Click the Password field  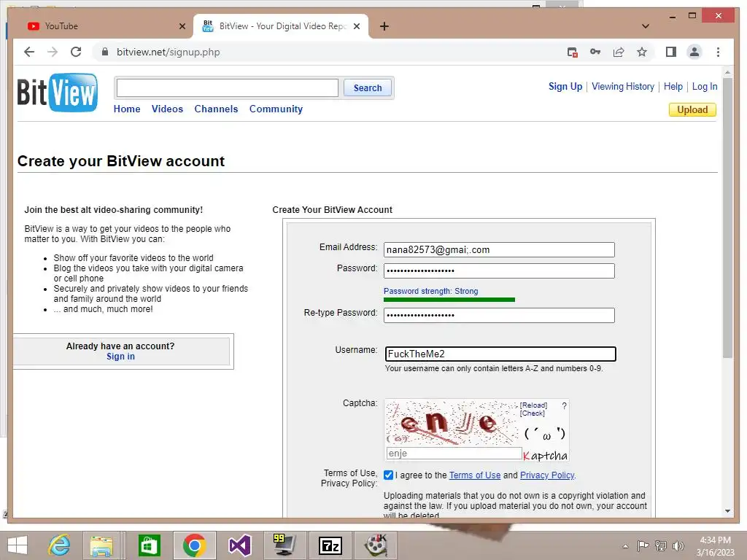point(499,271)
